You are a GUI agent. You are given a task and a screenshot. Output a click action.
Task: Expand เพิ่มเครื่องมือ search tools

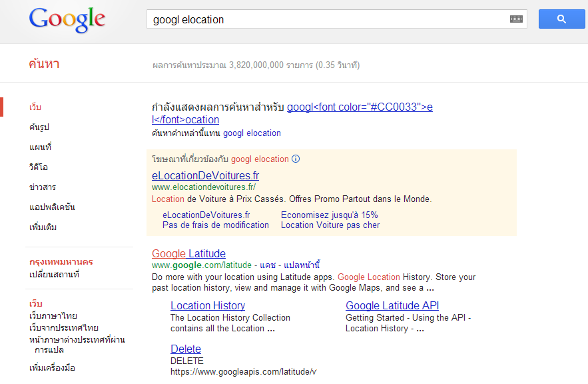tap(53, 368)
